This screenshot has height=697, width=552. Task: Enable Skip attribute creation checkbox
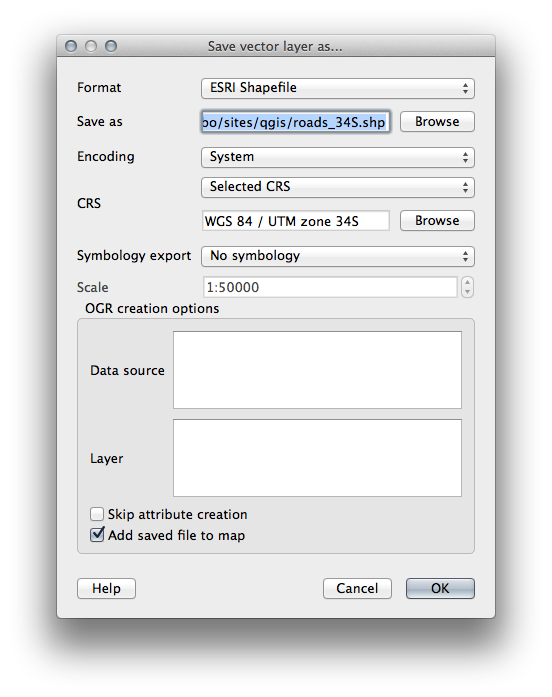pyautogui.click(x=97, y=514)
